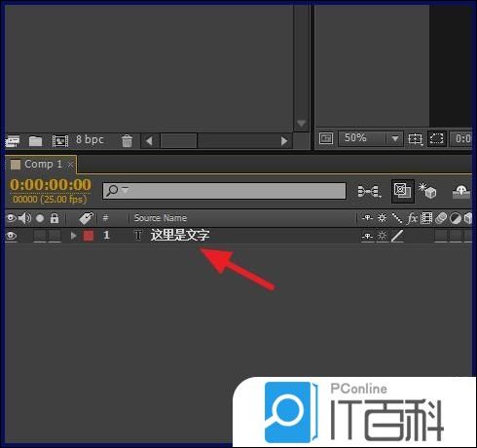Click the 8 bpc color depth button
Image resolution: width=477 pixels, height=448 pixels.
point(90,139)
